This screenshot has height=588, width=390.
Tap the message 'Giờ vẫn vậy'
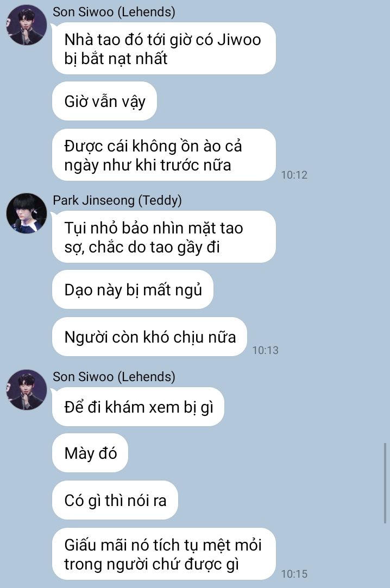[104, 101]
